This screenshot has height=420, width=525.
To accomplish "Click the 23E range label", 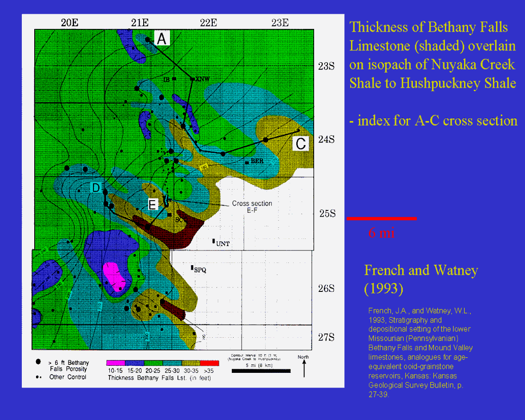I will pos(280,23).
